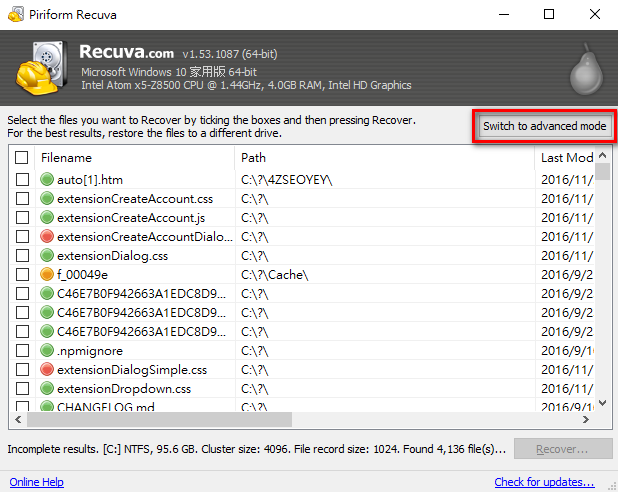Select the extensionDropdown.css filename
618x492 pixels.
pos(124,389)
